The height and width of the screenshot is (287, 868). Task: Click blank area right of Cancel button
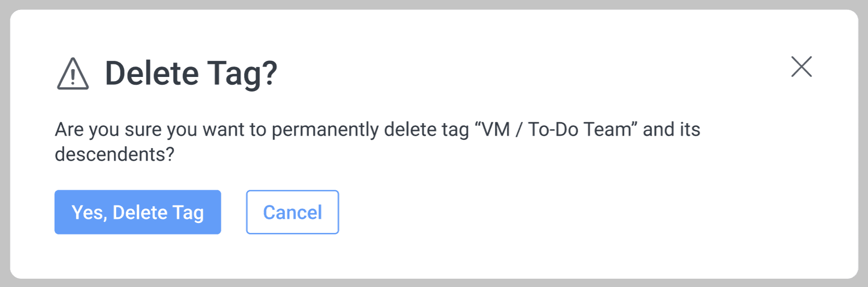coord(572,212)
